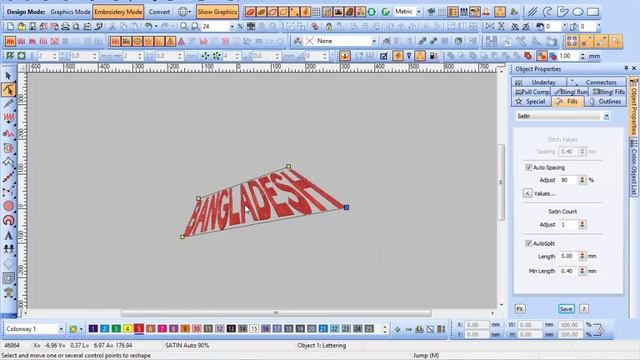
Task: Click the New design document icon
Action: 10,27
